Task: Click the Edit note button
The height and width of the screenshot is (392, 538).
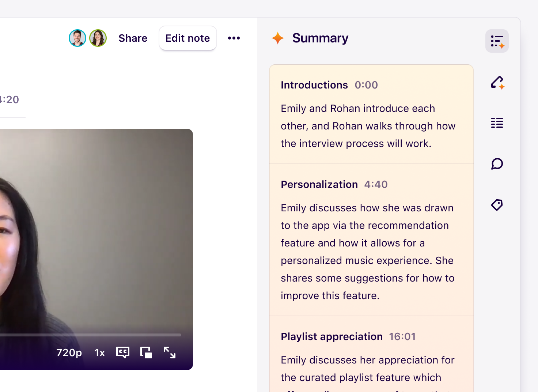Action: coord(187,38)
